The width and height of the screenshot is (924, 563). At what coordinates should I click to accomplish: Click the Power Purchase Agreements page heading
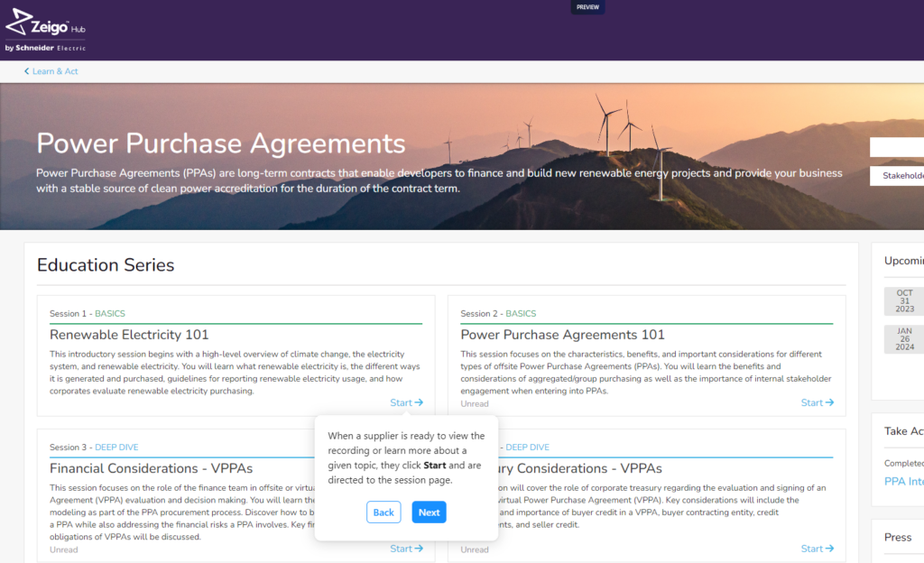(x=221, y=143)
